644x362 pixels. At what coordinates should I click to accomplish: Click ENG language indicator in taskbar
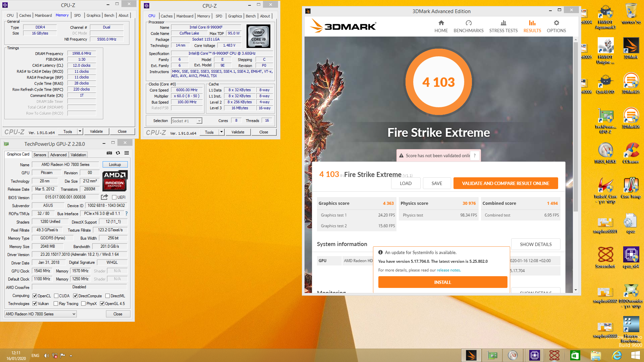coord(35,356)
